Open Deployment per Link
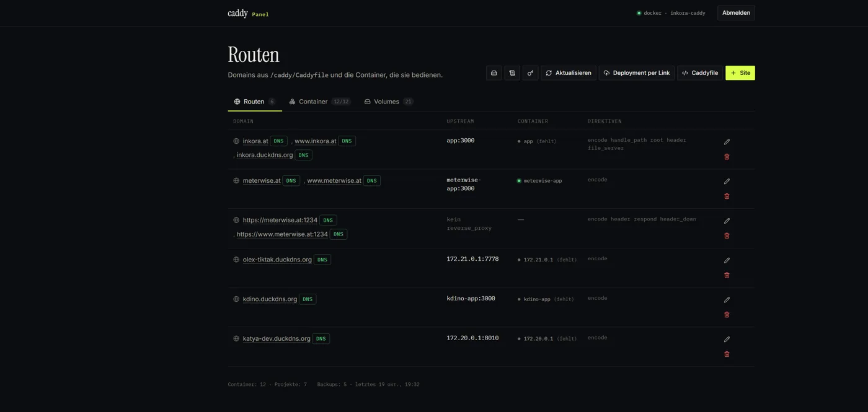This screenshot has height=412, width=868. click(x=637, y=73)
